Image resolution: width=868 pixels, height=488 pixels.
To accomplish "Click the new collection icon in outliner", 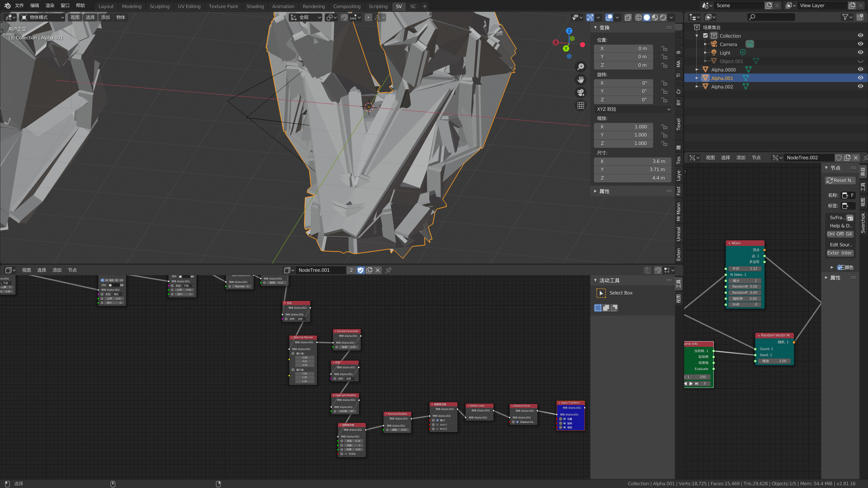I will 860,17.
